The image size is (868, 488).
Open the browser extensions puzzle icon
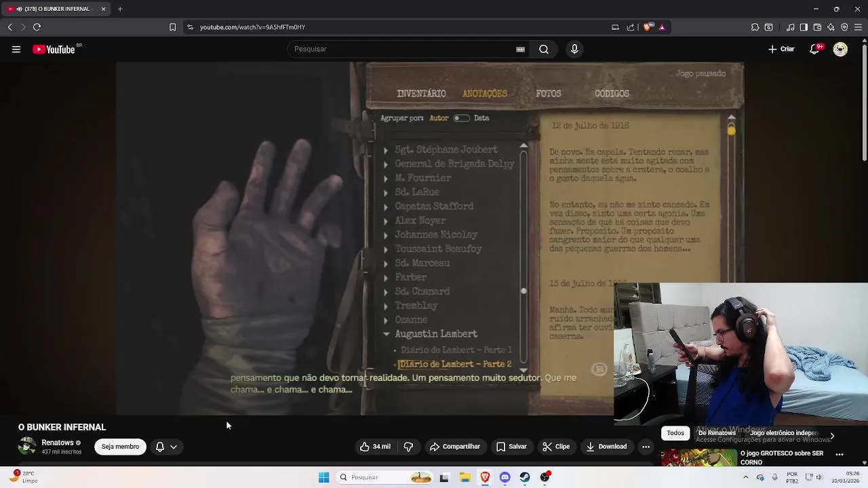pos(755,27)
